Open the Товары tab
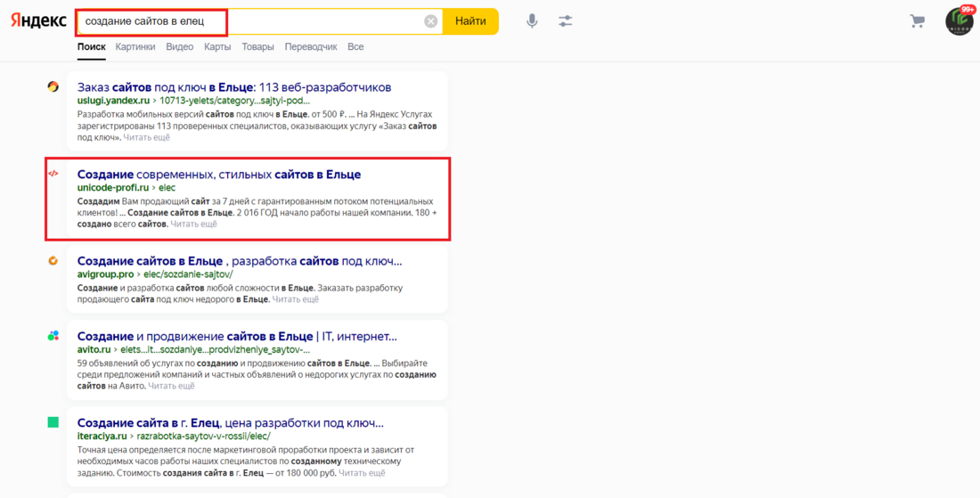The width and height of the screenshot is (980, 498). click(x=257, y=47)
